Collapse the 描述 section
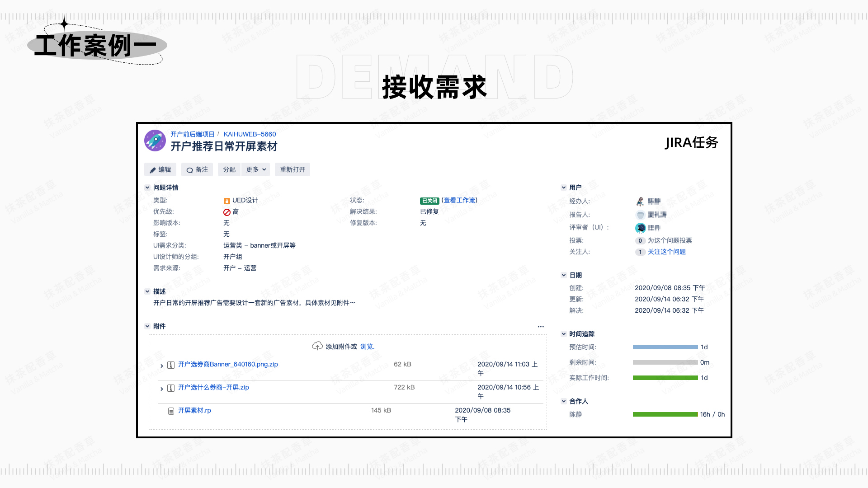 click(x=147, y=291)
